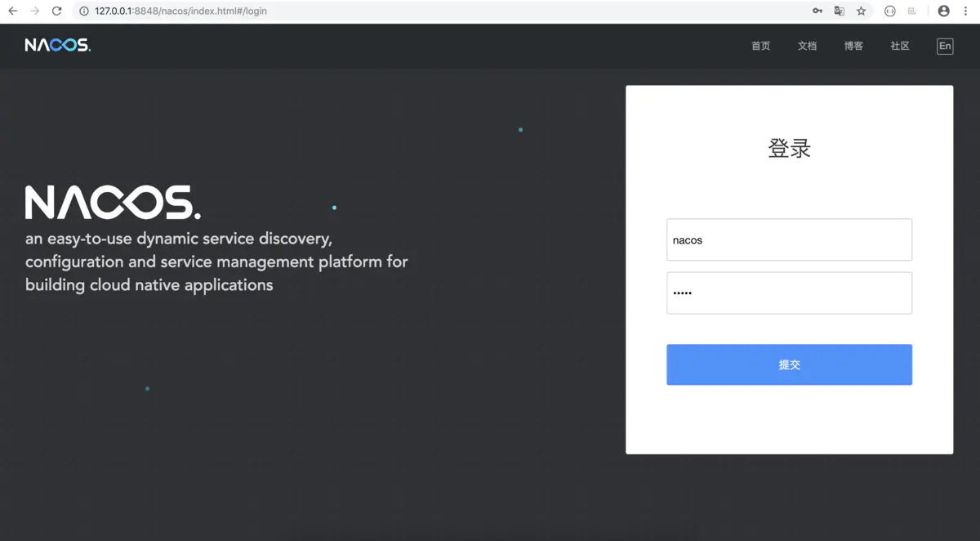
Task: Click the browser back arrow
Action: [x=12, y=11]
